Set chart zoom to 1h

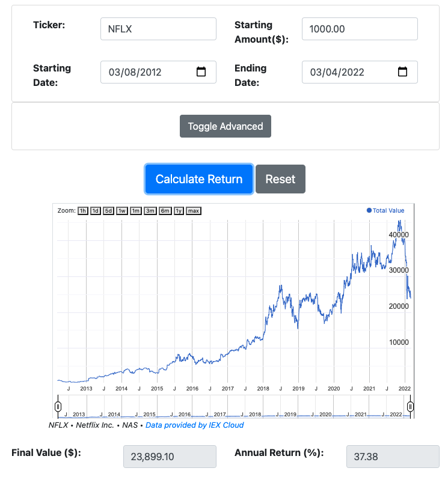click(x=83, y=211)
